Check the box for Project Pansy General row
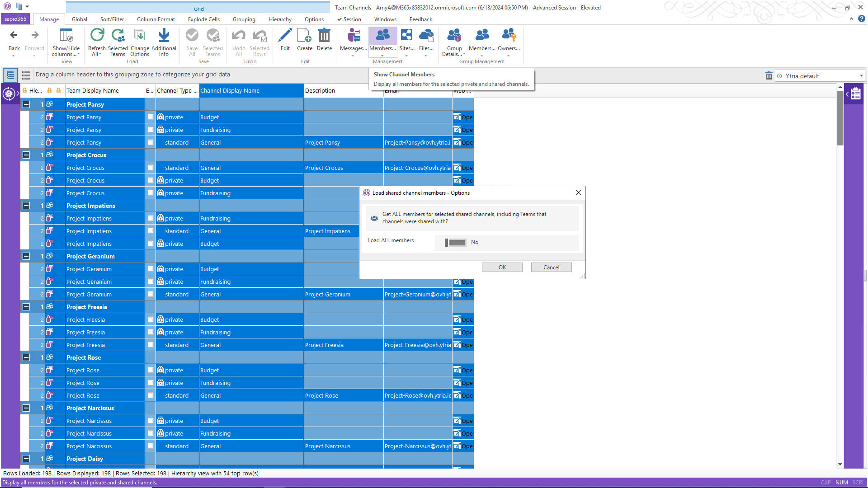The width and height of the screenshot is (868, 488). (x=151, y=142)
